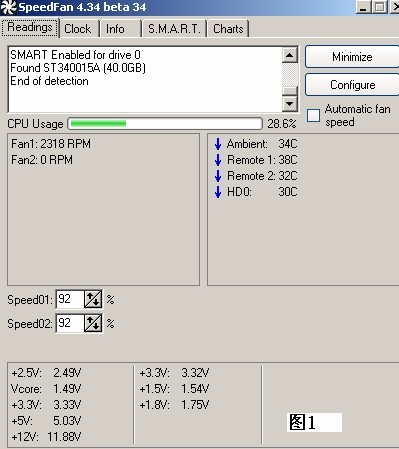Click the log scrollbar down arrow

tap(290, 104)
